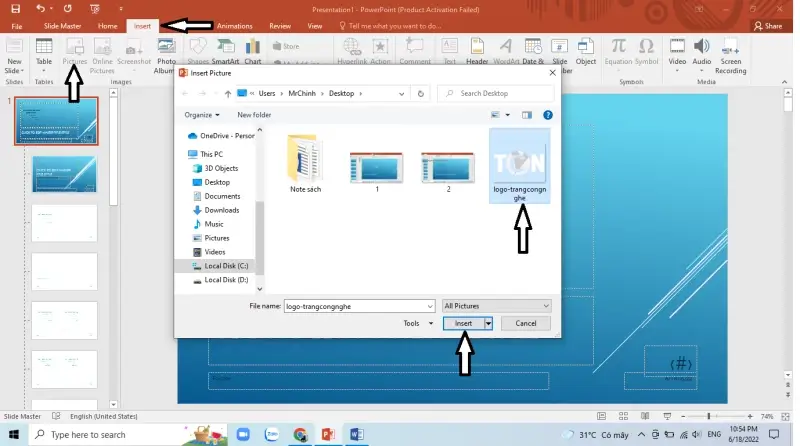The height and width of the screenshot is (446, 800).
Task: Open the Tools dropdown in the dialog
Action: pos(415,323)
